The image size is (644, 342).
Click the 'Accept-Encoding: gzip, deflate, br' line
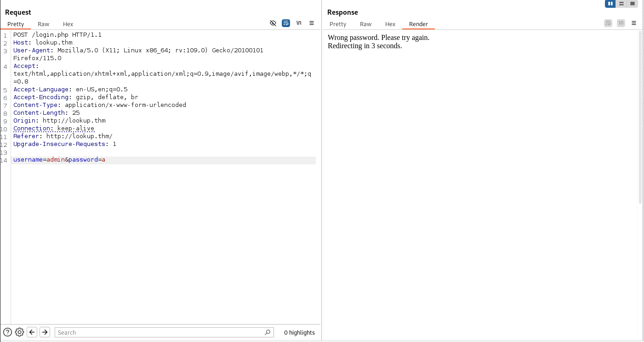point(76,97)
